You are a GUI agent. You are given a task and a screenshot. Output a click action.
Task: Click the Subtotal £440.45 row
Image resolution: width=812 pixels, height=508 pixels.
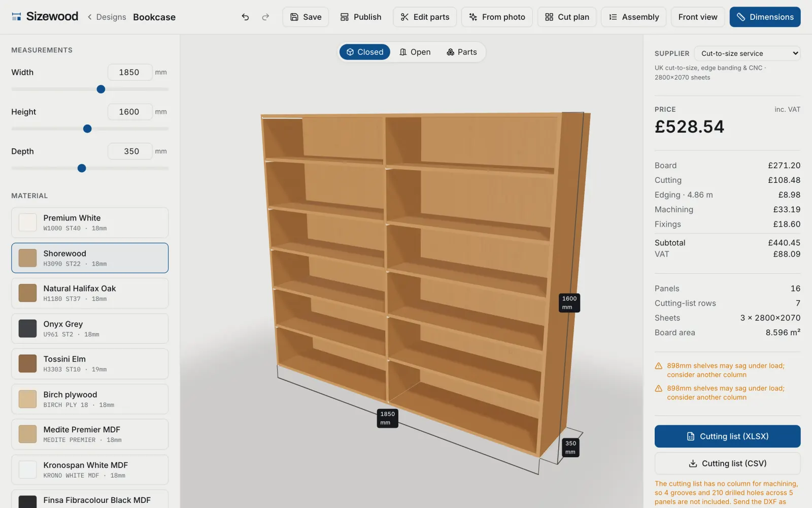[x=727, y=243]
